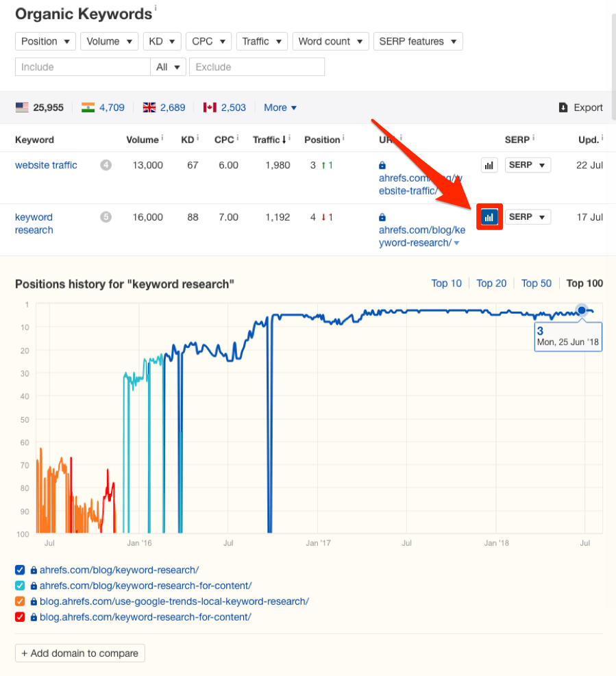
Task: Select the United Kingdom flag results
Action: [x=164, y=108]
